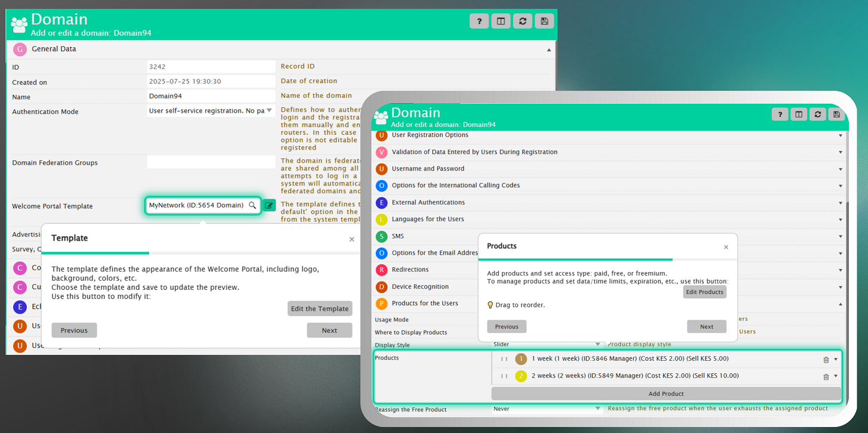
Task: Click the Name input field containing Domain94
Action: point(211,96)
